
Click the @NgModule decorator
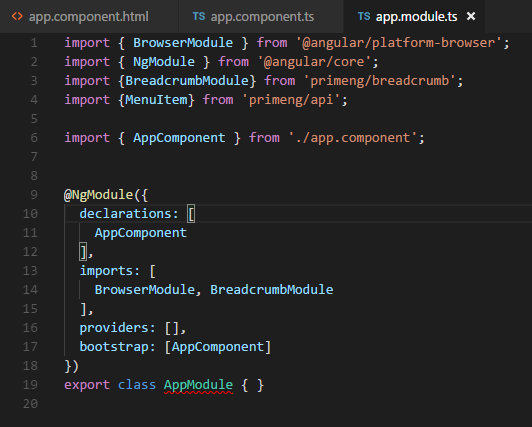[98, 195]
